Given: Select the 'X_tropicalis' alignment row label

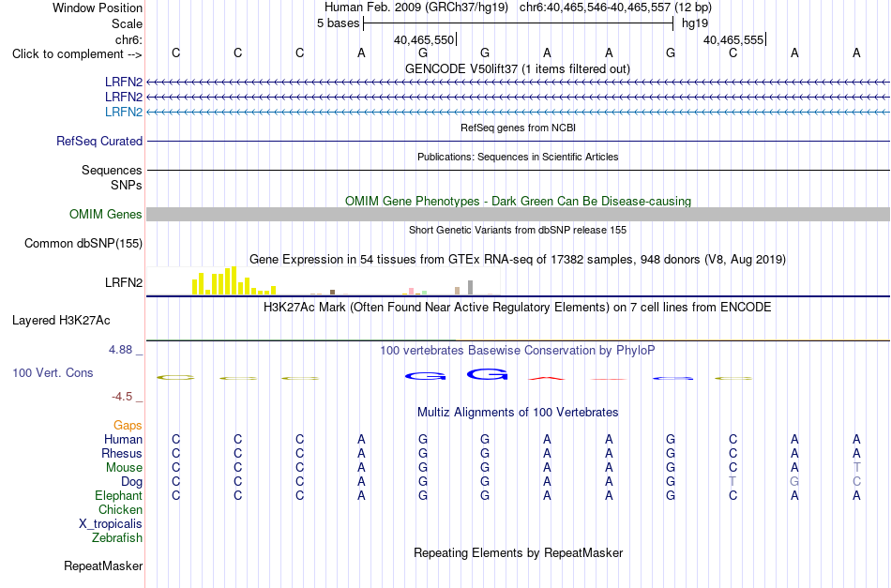Looking at the screenshot, I should [x=111, y=524].
